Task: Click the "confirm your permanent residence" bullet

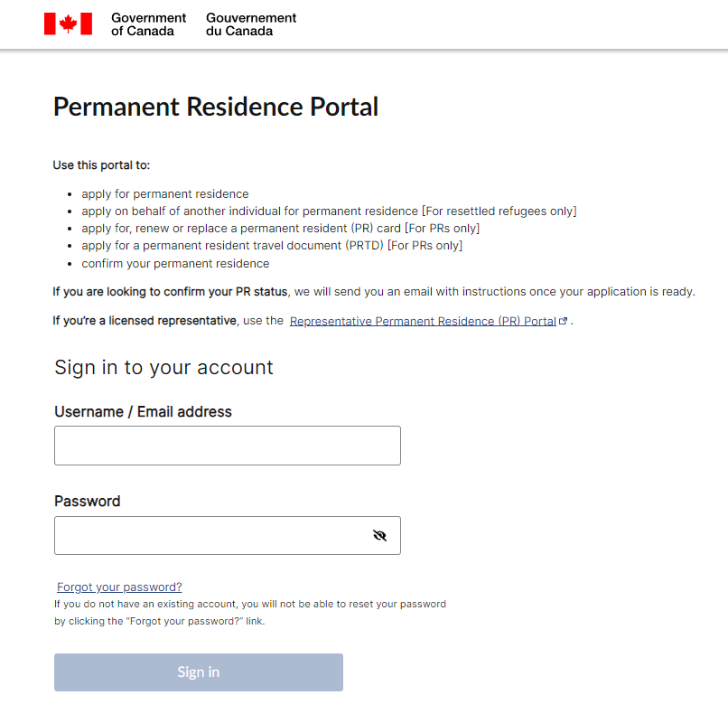Action: 175,264
